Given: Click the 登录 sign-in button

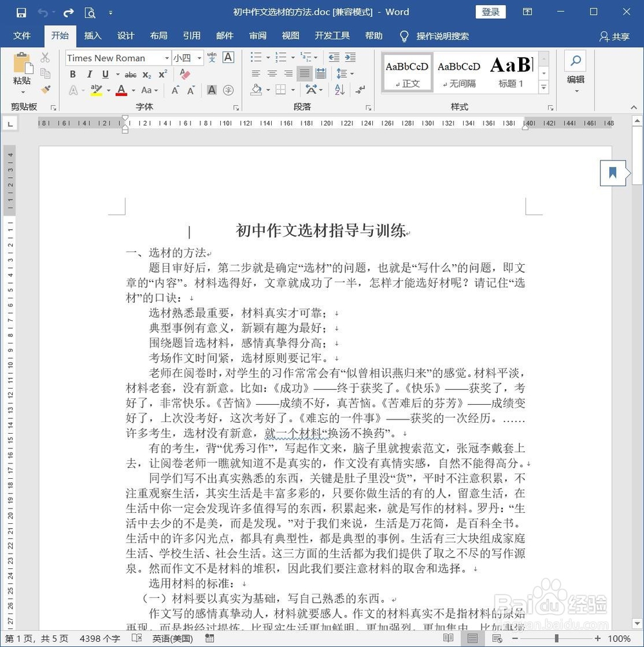Looking at the screenshot, I should coord(491,12).
